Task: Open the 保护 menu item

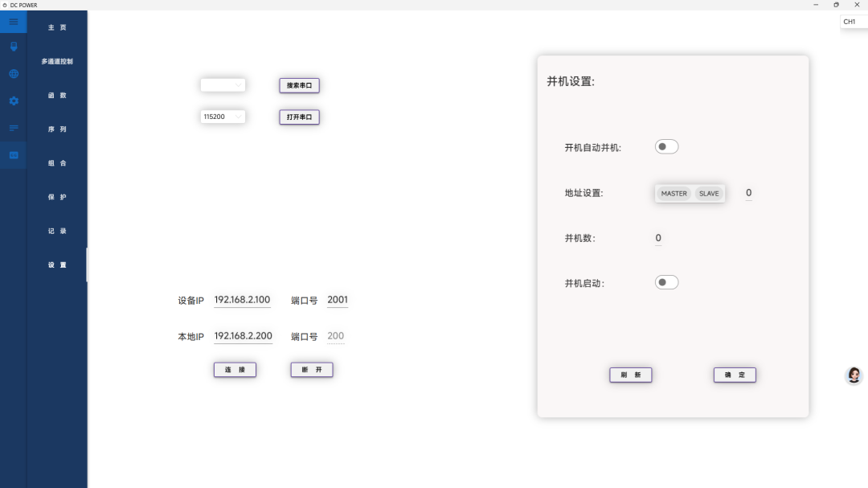Action: click(57, 197)
